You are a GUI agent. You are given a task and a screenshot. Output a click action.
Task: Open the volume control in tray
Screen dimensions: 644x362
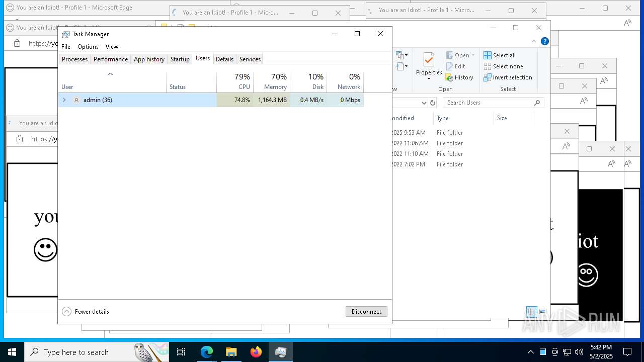(x=579, y=352)
